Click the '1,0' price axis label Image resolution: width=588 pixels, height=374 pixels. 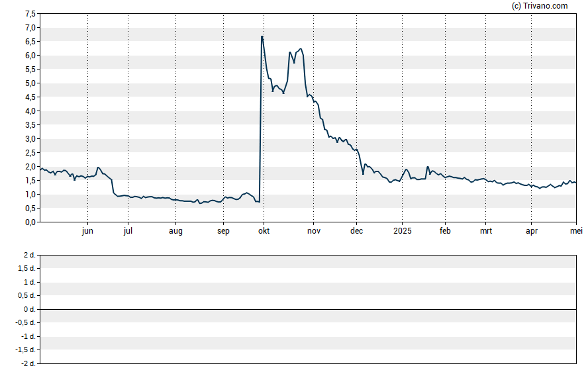click(x=30, y=195)
